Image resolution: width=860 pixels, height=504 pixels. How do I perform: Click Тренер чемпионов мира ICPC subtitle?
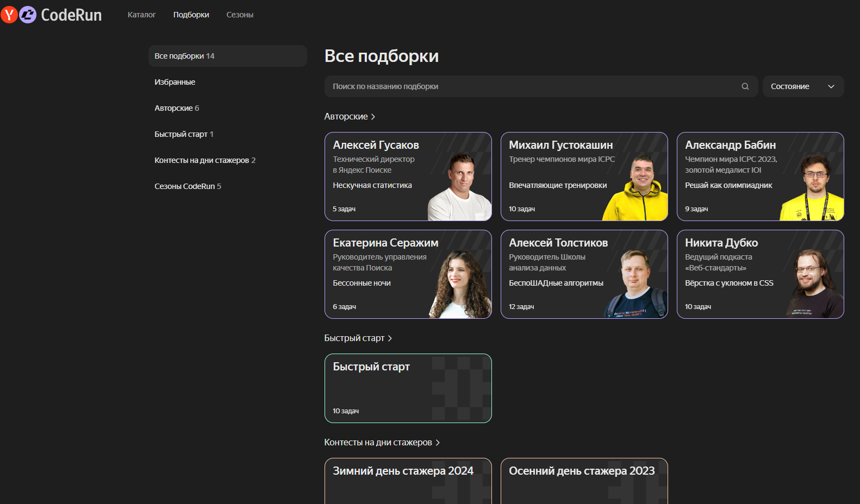pos(562,159)
